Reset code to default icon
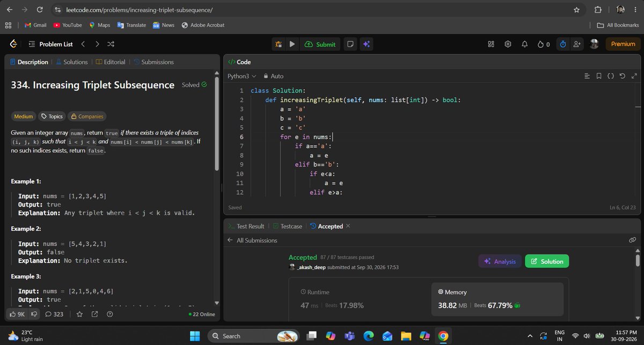 pyautogui.click(x=623, y=76)
